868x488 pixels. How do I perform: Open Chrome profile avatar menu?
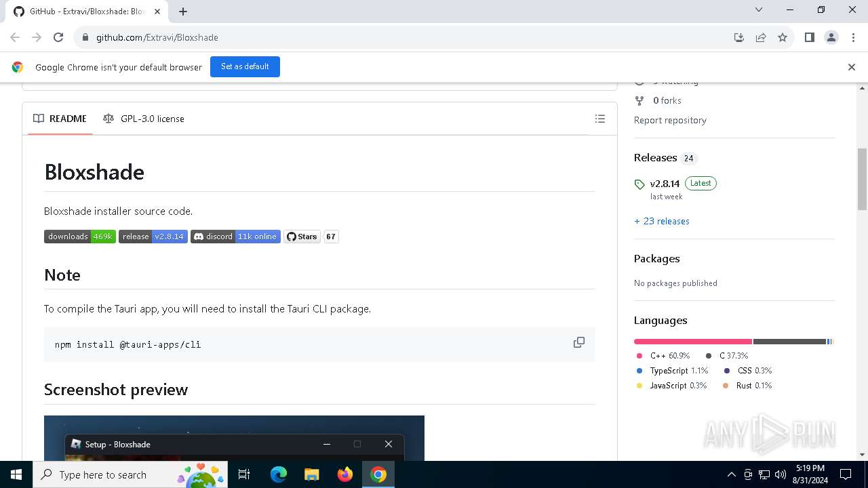pos(831,37)
